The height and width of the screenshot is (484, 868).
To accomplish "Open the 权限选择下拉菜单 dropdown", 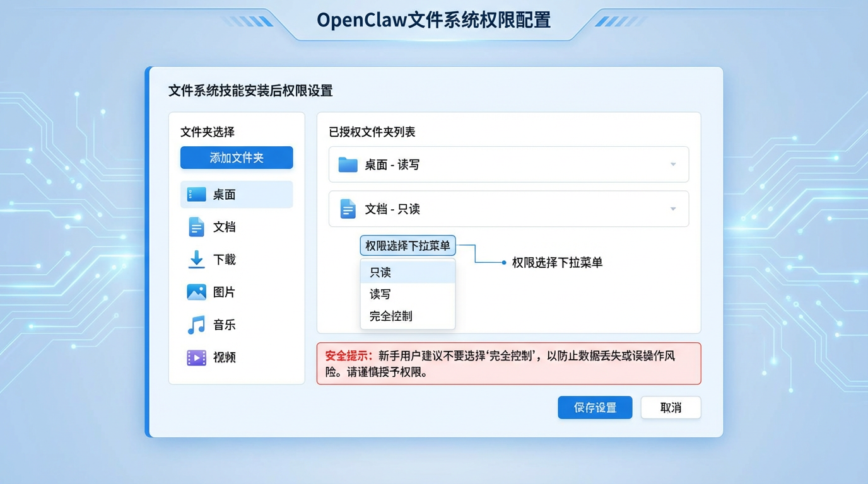I will coord(407,245).
